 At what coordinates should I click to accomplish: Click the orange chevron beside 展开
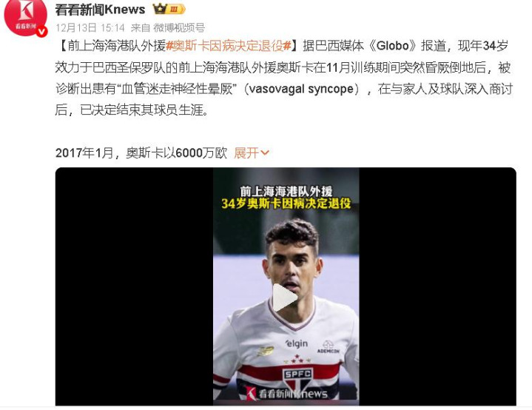coord(265,153)
